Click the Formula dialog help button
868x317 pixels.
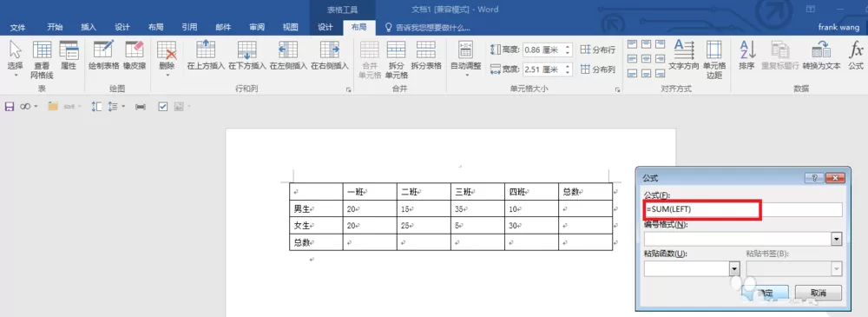point(814,178)
